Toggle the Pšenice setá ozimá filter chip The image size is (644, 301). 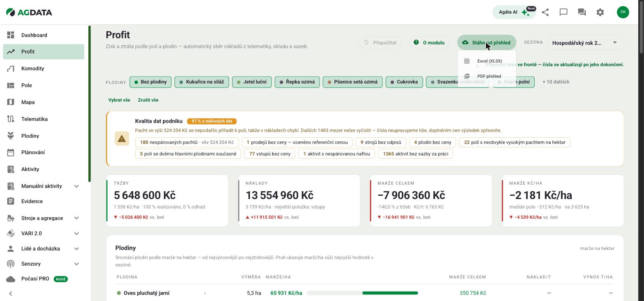[x=353, y=82]
